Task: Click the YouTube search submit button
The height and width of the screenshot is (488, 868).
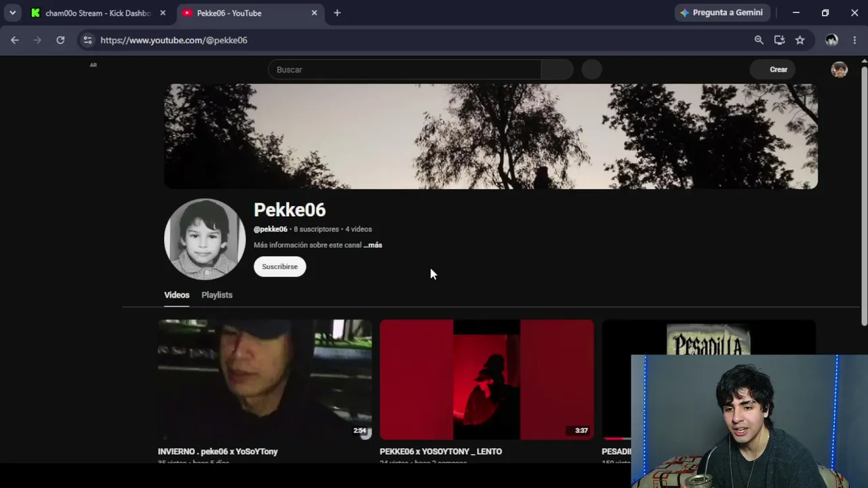Action: [x=557, y=69]
